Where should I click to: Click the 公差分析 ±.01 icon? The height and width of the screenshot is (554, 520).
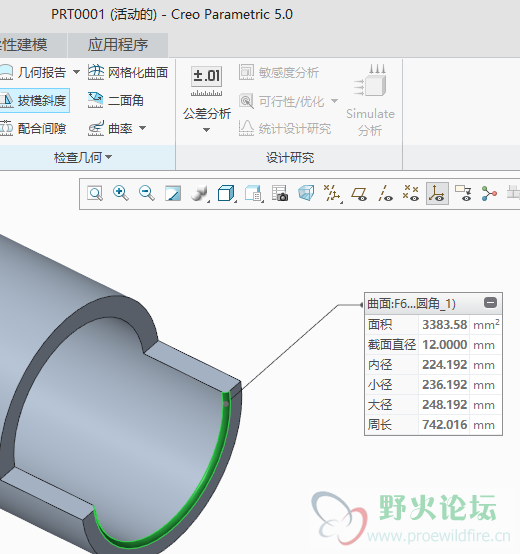point(207,81)
